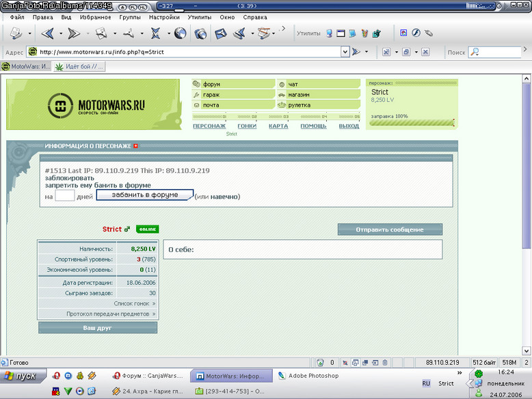This screenshot has height=399, width=532.
Task: Switch to the Идёт бой tab
Action: pyautogui.click(x=79, y=66)
